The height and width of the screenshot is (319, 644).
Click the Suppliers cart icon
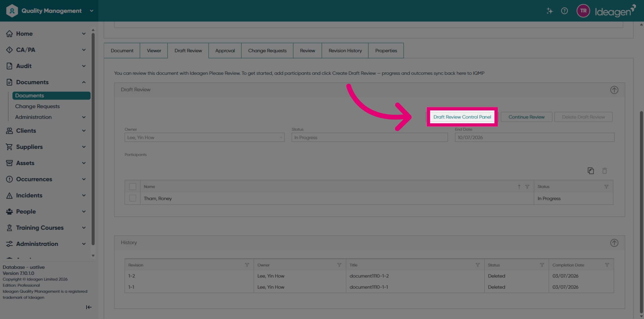coord(9,147)
